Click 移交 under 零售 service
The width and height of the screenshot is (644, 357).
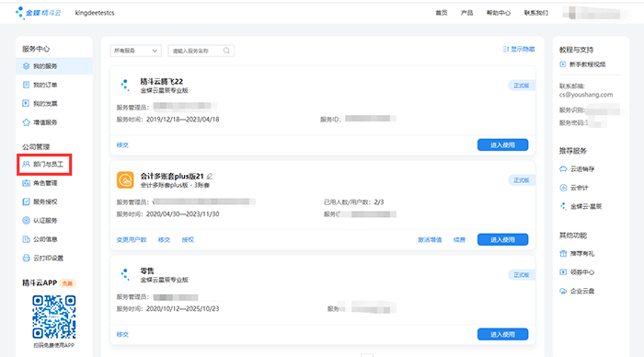pos(122,334)
